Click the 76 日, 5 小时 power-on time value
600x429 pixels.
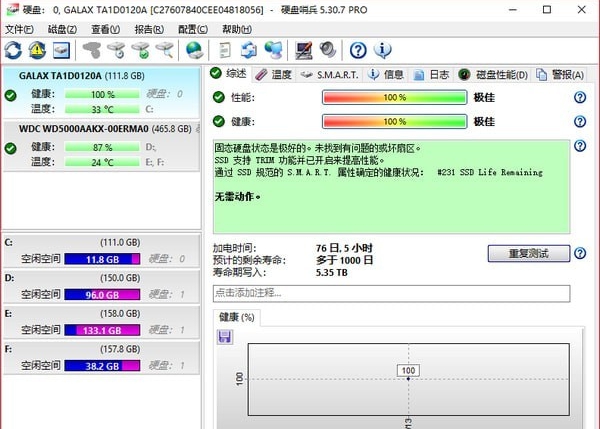pos(344,248)
